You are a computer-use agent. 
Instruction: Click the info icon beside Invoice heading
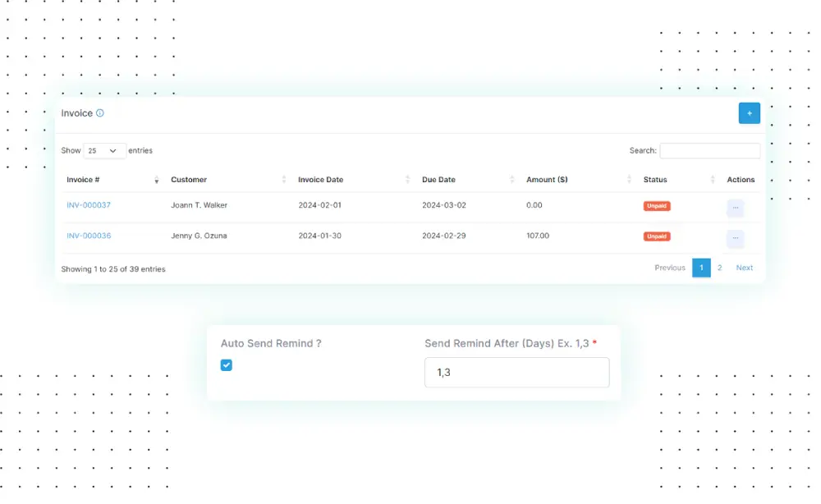(99, 113)
